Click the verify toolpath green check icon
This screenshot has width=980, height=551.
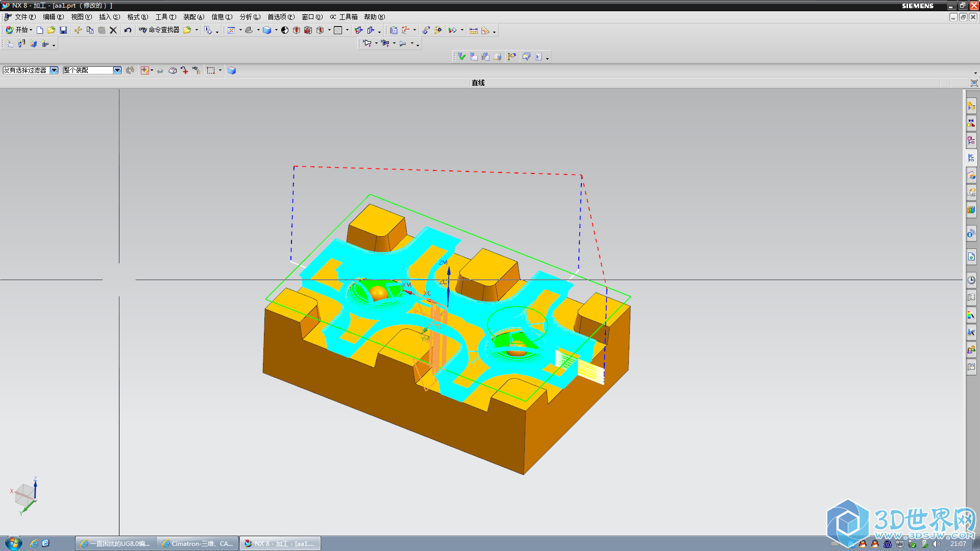pyautogui.click(x=461, y=57)
